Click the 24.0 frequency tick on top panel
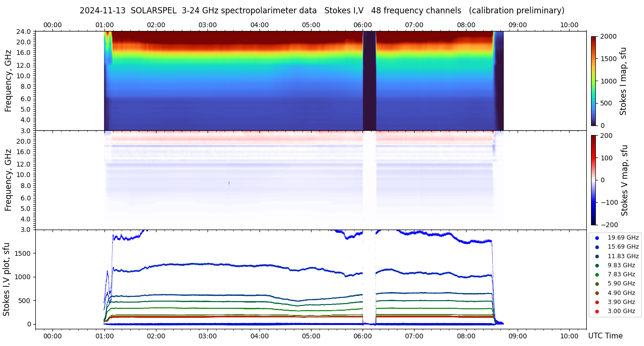This screenshot has height=346, width=644. click(24, 31)
